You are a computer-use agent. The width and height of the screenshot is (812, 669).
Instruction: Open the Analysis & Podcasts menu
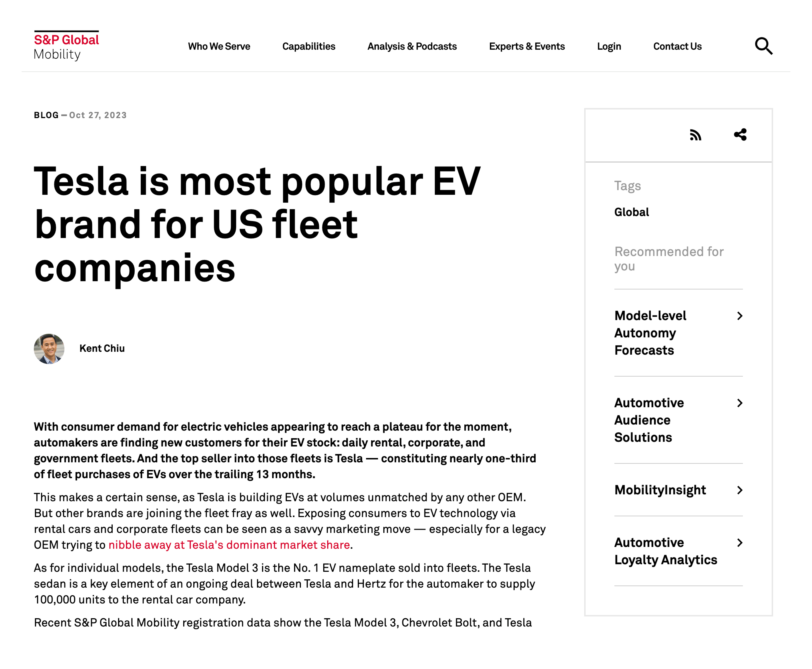[x=412, y=46]
